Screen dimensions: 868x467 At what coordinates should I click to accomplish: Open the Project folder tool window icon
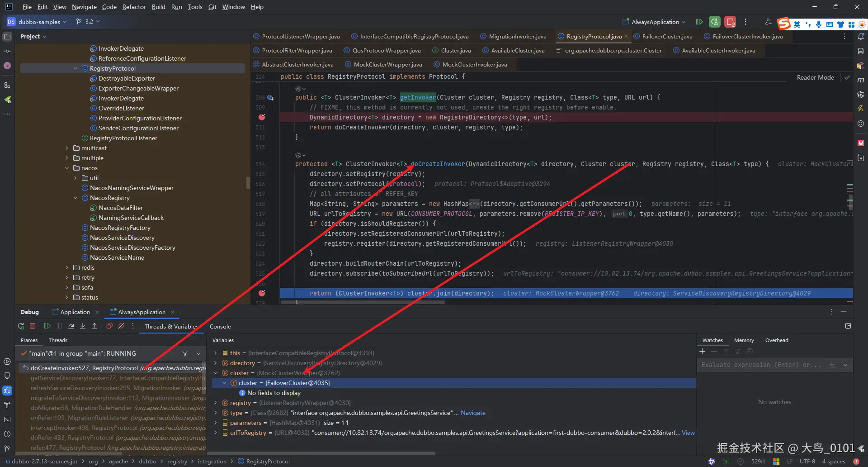click(7, 37)
